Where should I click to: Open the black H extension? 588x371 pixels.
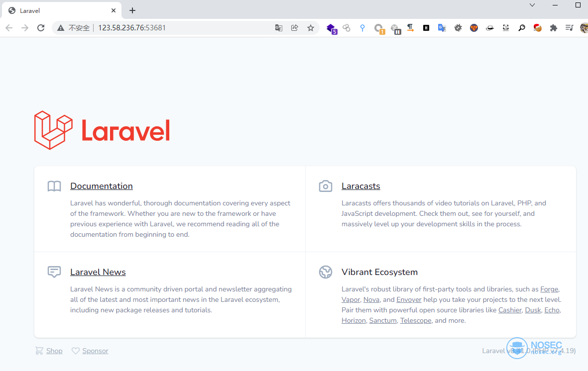426,28
